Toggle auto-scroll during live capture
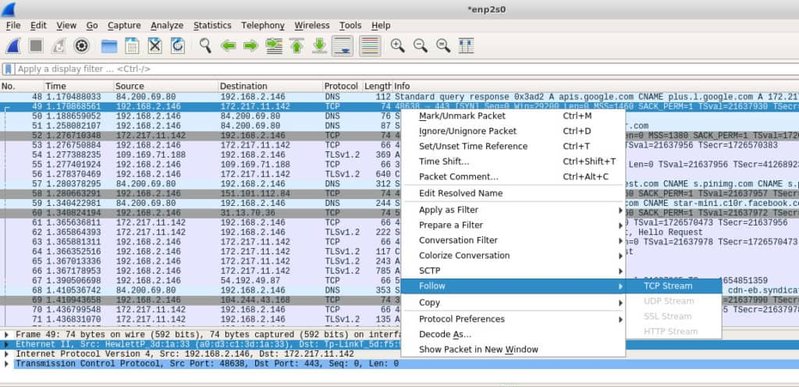 point(342,46)
